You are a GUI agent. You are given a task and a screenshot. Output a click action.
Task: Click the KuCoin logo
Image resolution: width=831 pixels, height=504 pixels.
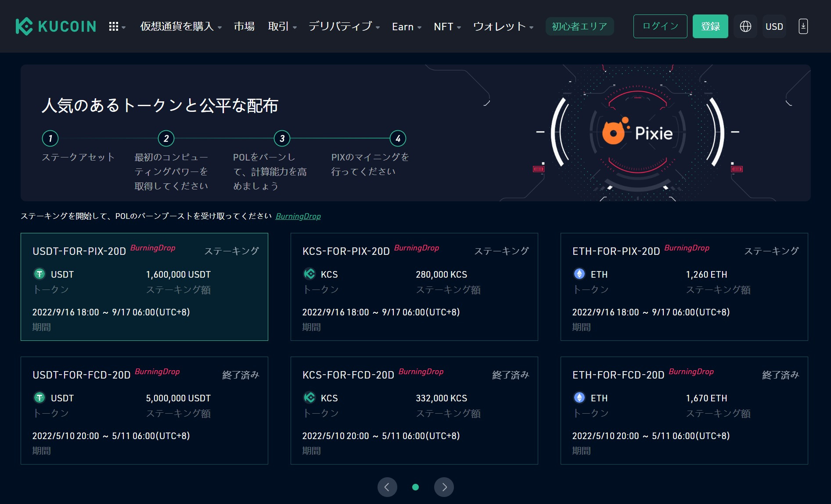point(56,26)
